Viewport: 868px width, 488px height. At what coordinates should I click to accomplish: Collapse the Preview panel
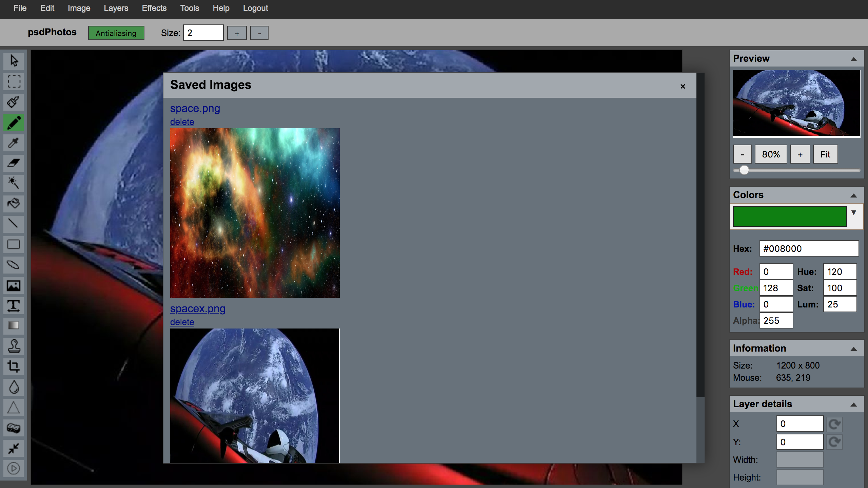tap(853, 59)
